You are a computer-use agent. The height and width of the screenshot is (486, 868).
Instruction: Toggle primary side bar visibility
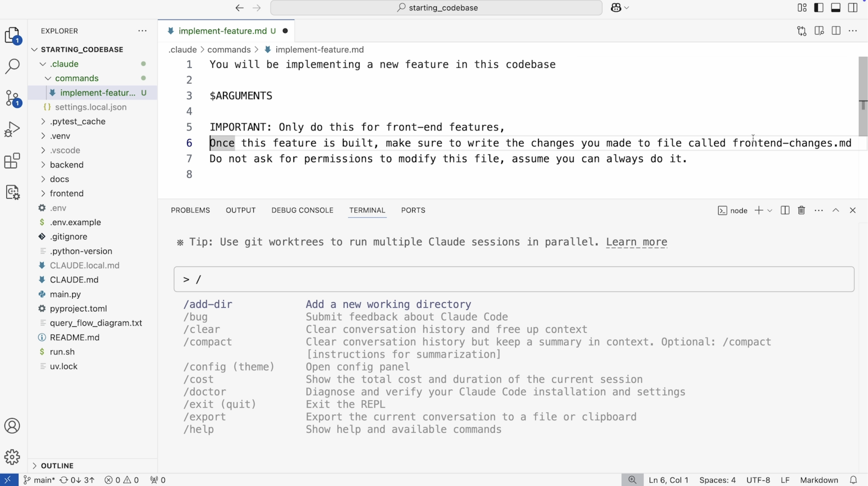tap(819, 8)
